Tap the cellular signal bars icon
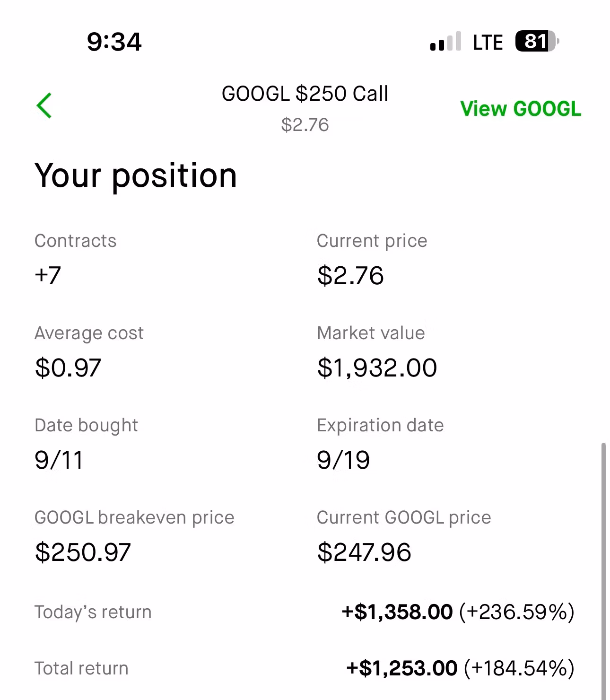 coord(445,42)
